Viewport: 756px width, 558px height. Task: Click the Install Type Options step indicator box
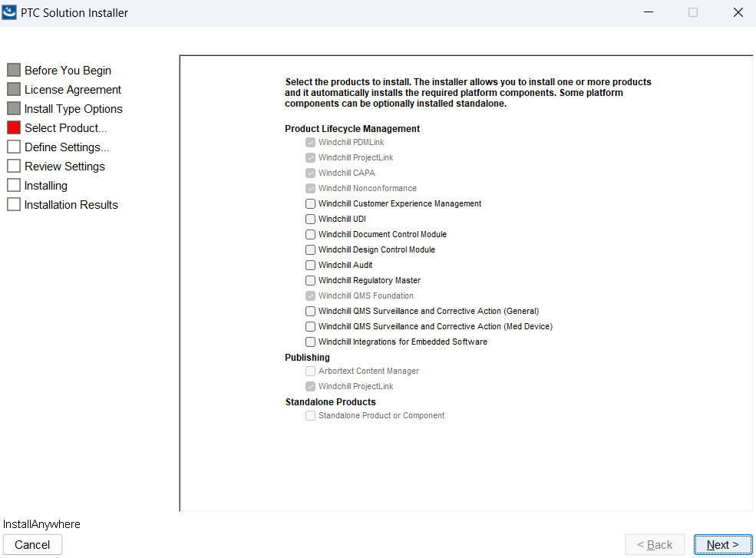pos(14,108)
